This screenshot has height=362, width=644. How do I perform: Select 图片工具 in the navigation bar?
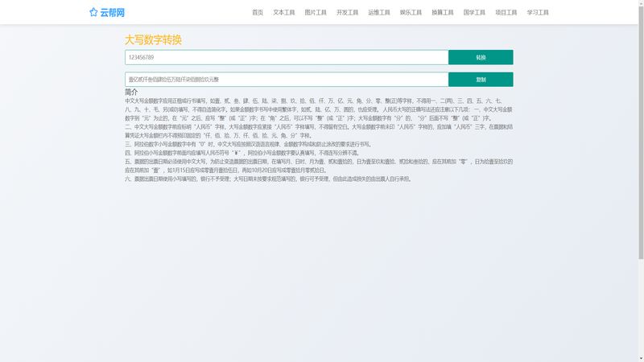click(316, 13)
